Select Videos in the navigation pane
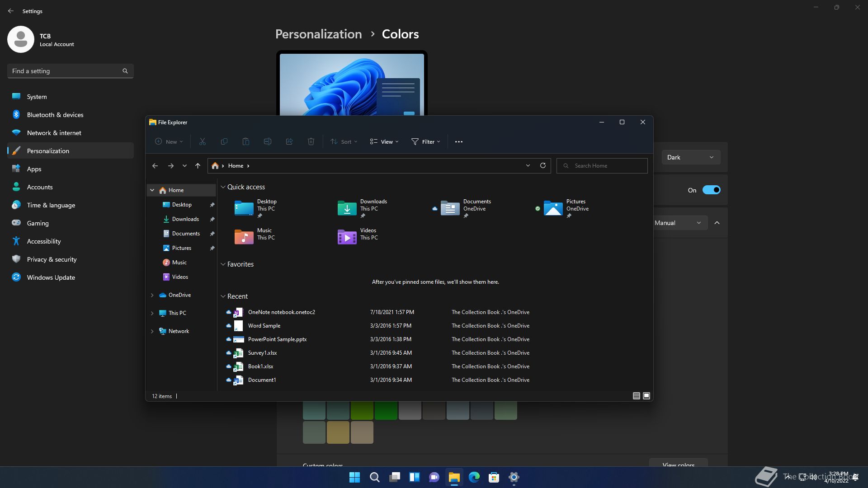 [x=180, y=277]
